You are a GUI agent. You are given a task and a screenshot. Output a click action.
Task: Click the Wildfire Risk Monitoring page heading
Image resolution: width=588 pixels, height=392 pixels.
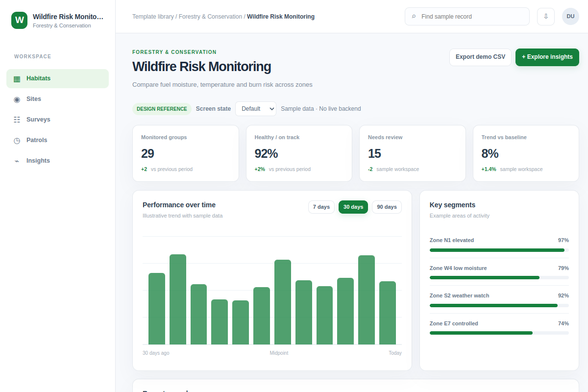[201, 67]
